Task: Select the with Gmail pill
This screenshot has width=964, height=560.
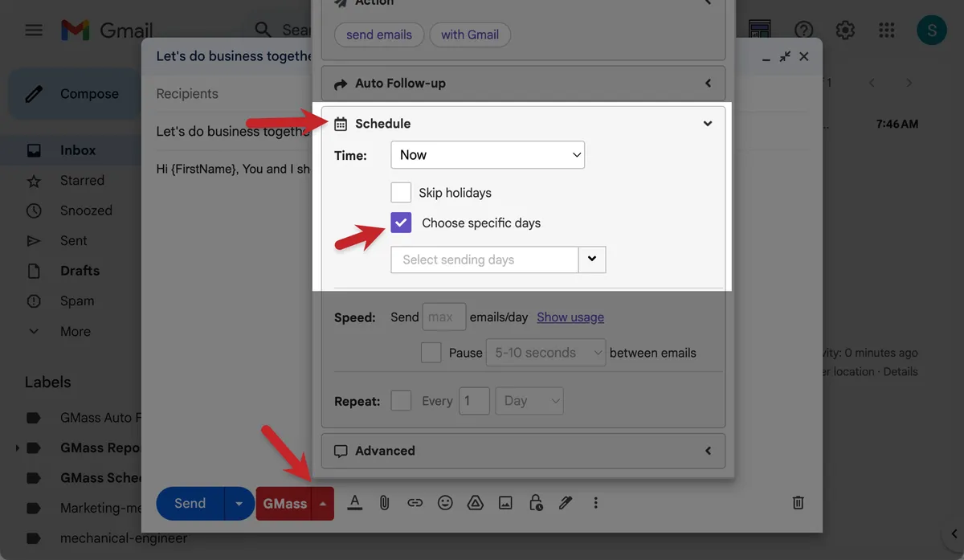Action: pos(470,35)
